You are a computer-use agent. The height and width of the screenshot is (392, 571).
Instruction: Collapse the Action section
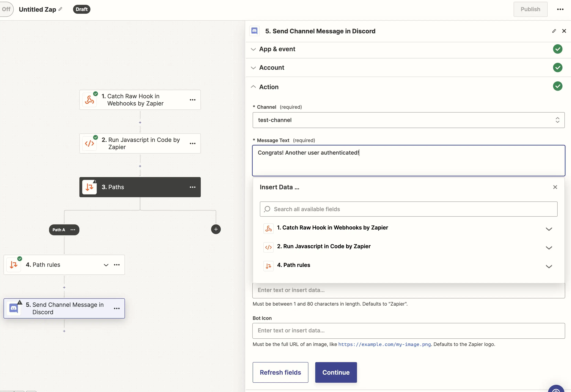tap(269, 87)
